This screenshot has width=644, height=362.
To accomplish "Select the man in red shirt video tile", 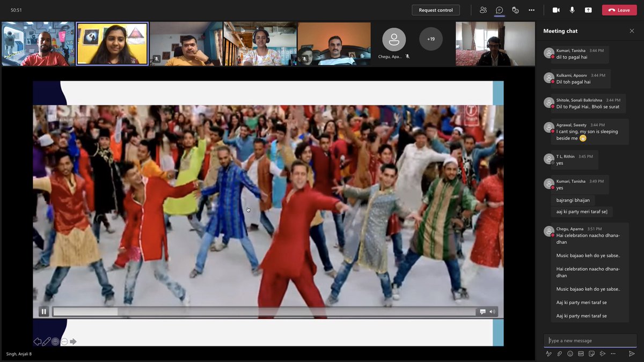I will click(x=38, y=43).
